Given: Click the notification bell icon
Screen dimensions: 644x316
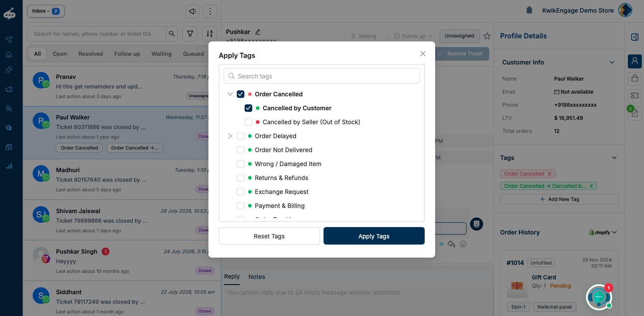Looking at the screenshot, I should tap(529, 10).
